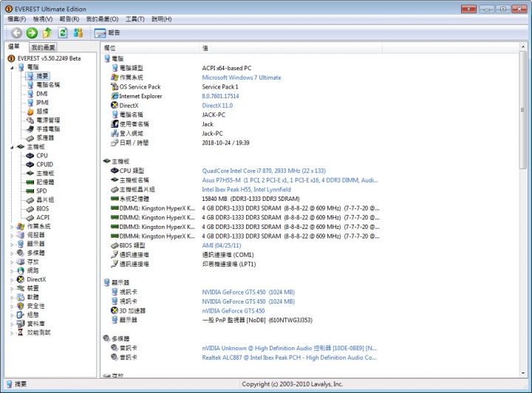Click the Refresh toolbar icon
This screenshot has width=532, height=393.
click(63, 33)
